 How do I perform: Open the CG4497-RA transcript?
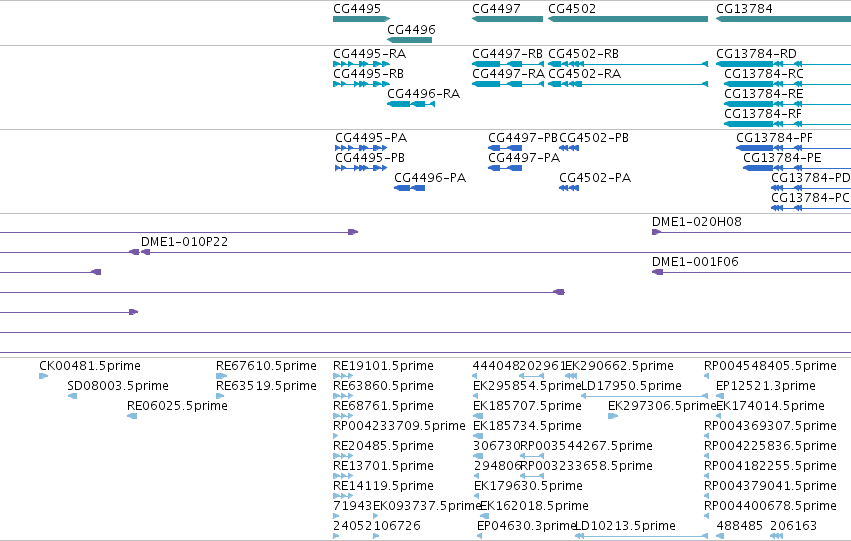pyautogui.click(x=508, y=84)
